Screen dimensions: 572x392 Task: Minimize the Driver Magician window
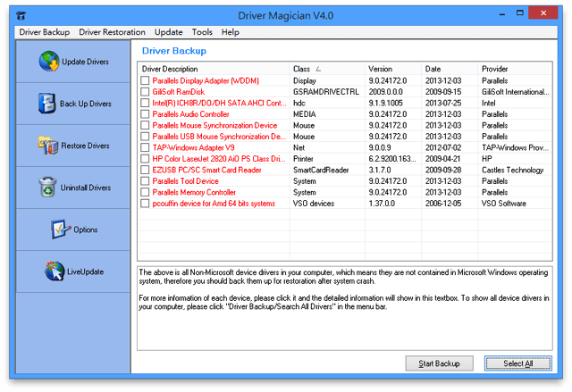[x=502, y=14]
